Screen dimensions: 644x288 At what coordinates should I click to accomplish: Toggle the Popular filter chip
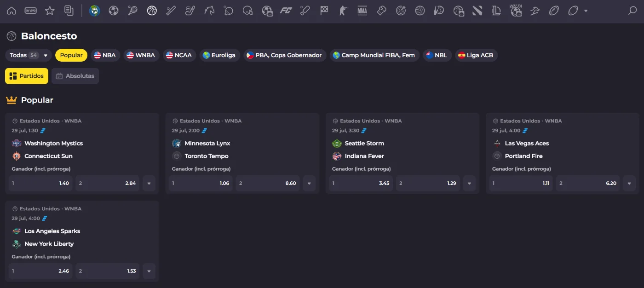point(71,55)
